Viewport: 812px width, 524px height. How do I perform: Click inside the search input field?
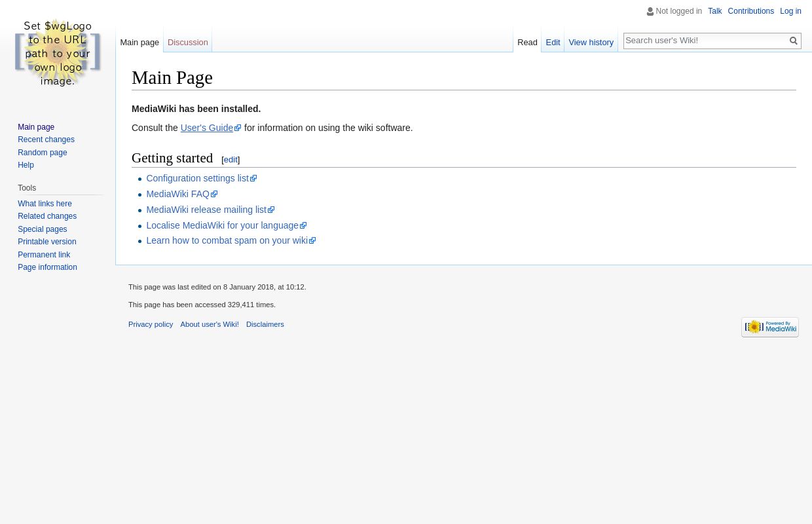[705, 40]
